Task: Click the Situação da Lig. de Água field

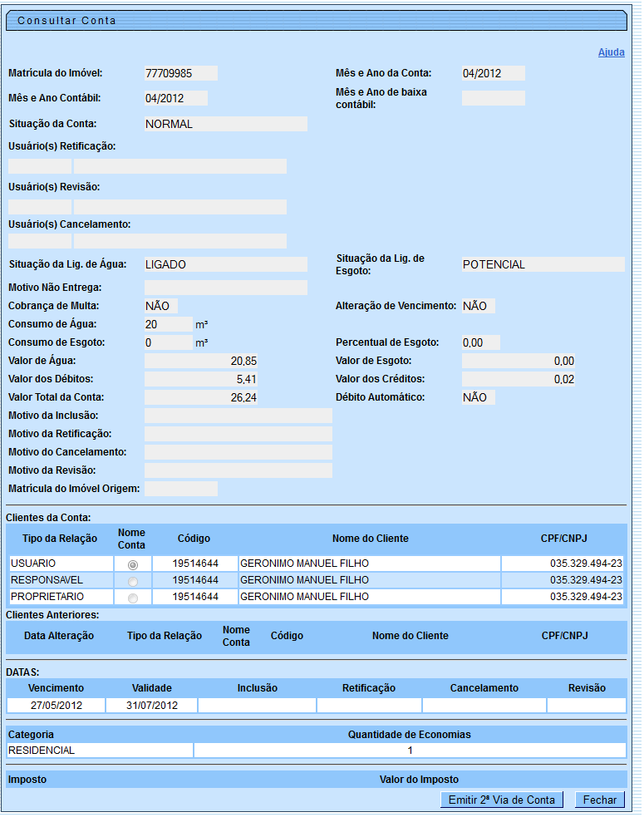Action: (x=225, y=264)
